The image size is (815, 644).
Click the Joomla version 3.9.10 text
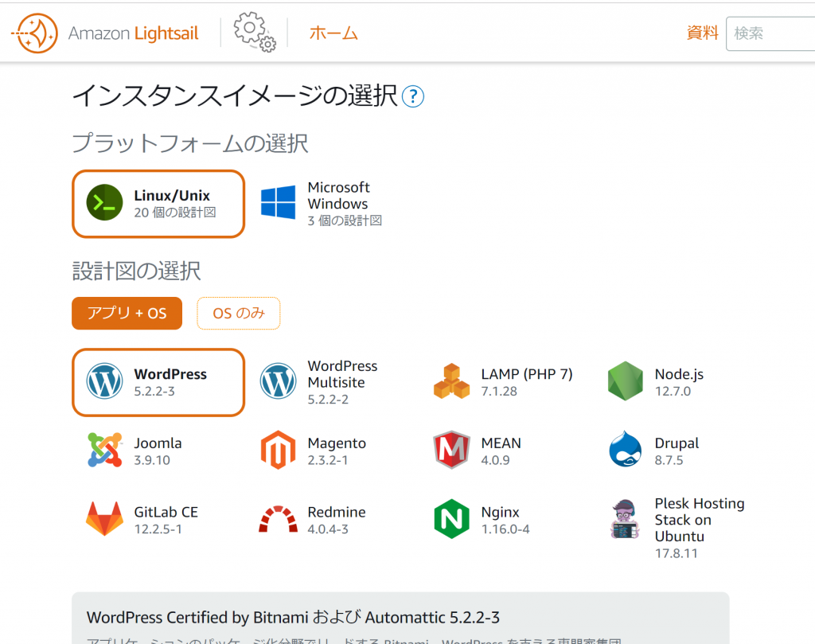(152, 461)
